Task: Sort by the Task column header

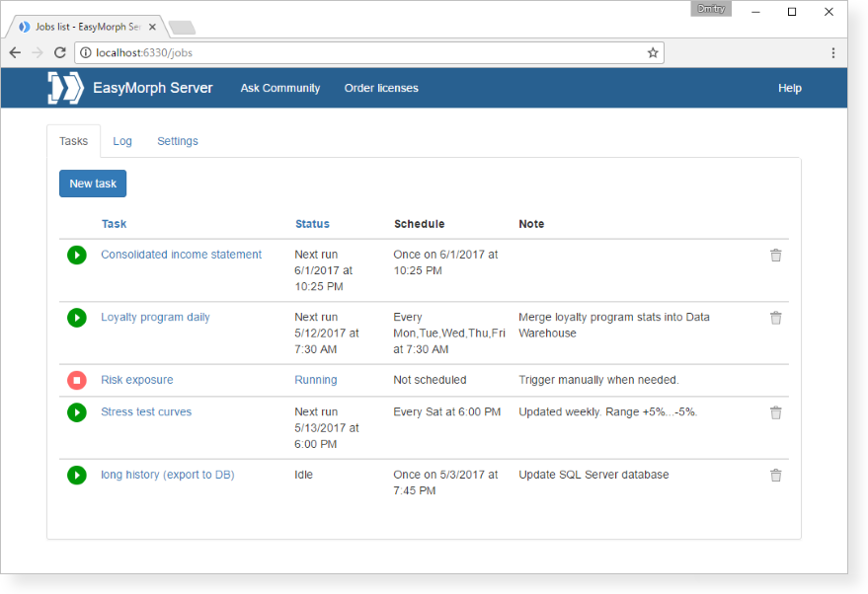Action: click(x=114, y=224)
